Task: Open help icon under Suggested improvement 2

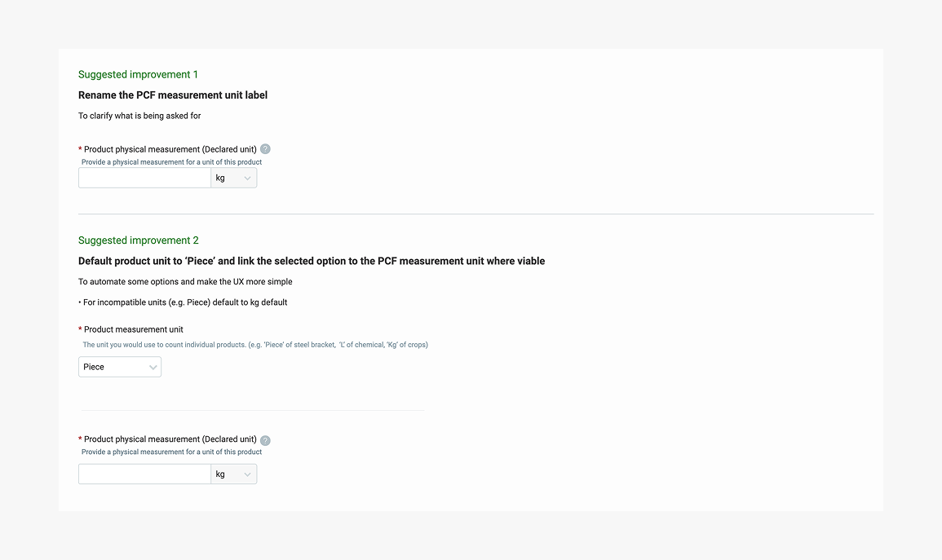Action: tap(265, 440)
